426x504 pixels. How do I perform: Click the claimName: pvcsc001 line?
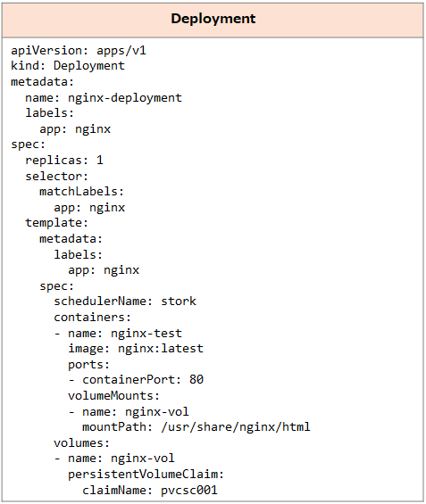pos(150,491)
